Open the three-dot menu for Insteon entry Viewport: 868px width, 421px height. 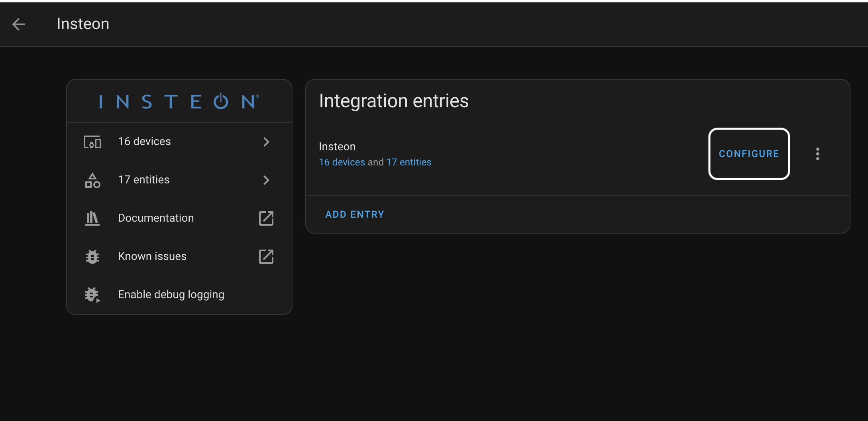coord(818,154)
